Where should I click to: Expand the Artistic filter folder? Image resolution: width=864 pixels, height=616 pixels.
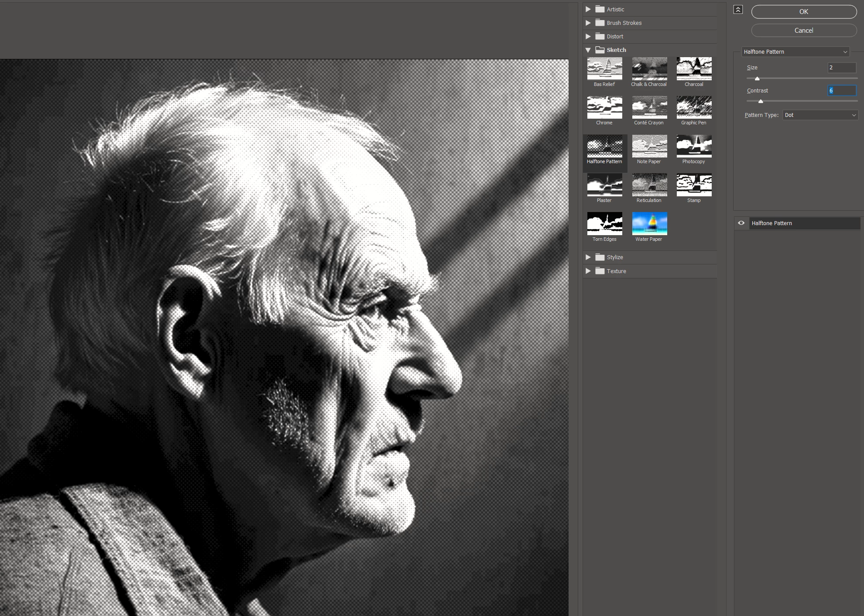[588, 9]
